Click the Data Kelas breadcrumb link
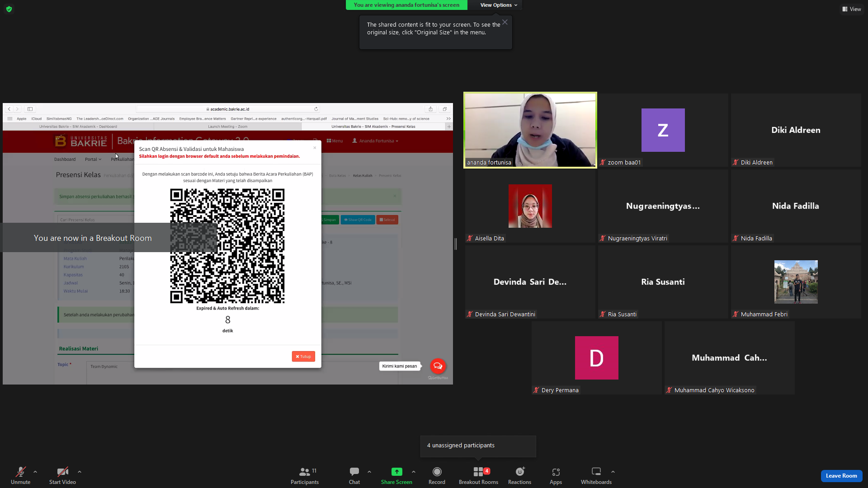The height and width of the screenshot is (488, 868). (337, 176)
